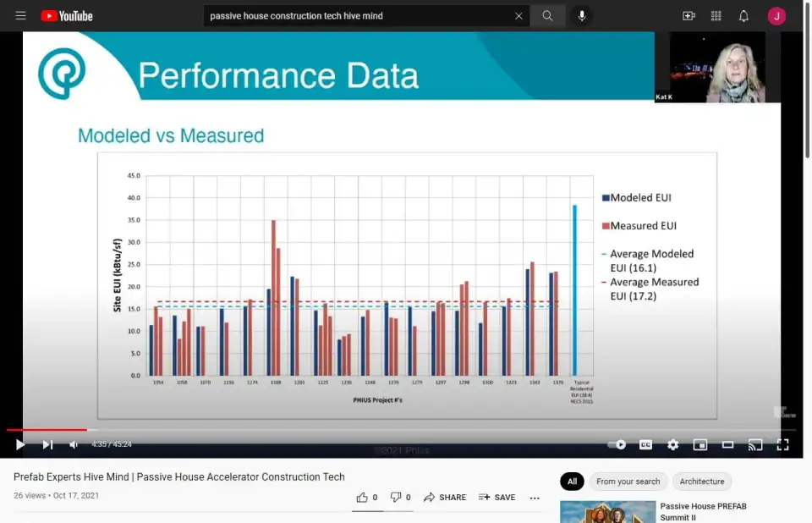Open the YouTube hamburger guide menu
The width and height of the screenshot is (812, 523).
pyautogui.click(x=20, y=16)
